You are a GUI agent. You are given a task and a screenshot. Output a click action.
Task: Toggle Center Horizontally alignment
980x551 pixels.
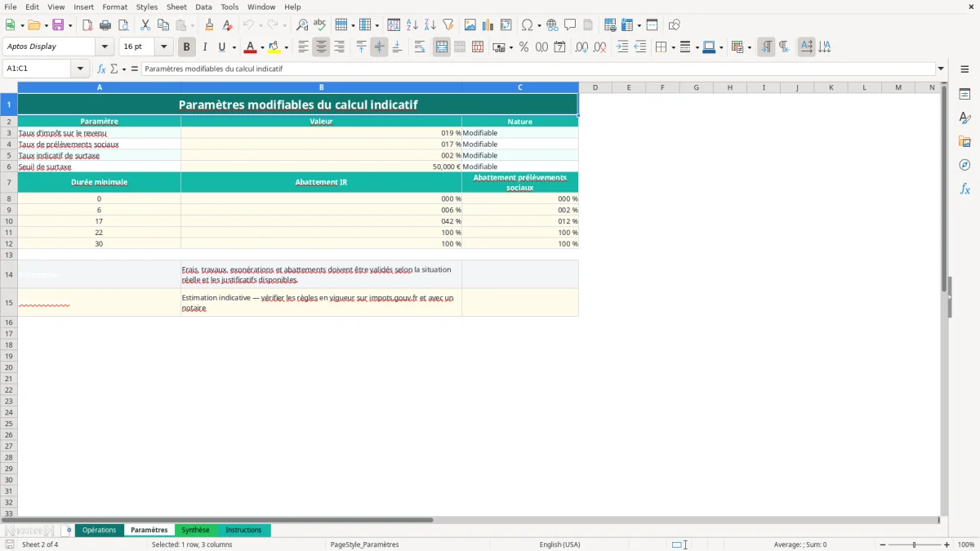(x=321, y=47)
